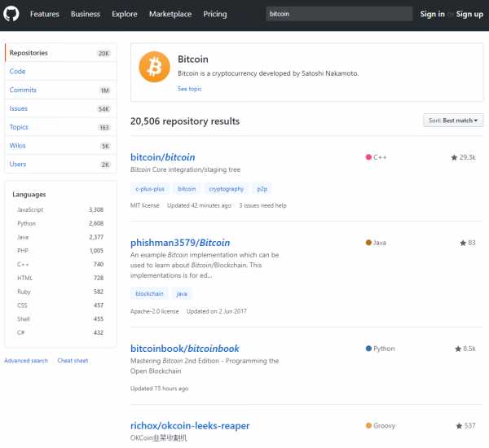Click star icon for okcoin-leeks-reaper
This screenshot has width=489, height=448.
click(x=459, y=426)
